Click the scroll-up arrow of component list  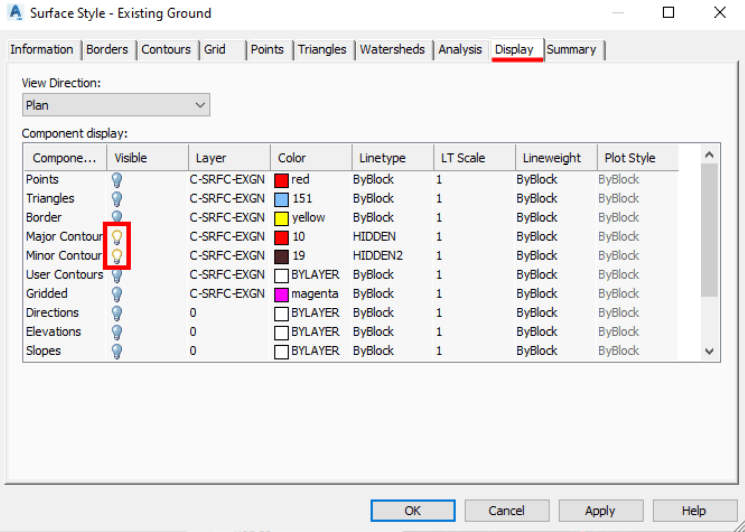point(709,154)
